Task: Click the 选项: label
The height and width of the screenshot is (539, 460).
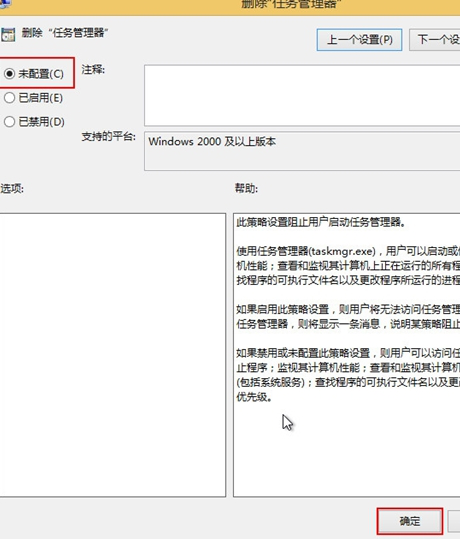Action: (x=12, y=188)
